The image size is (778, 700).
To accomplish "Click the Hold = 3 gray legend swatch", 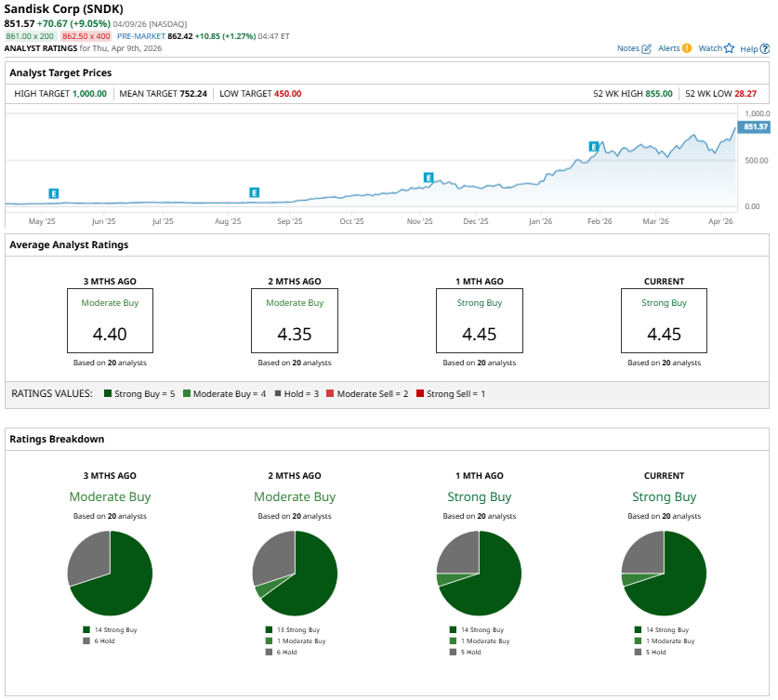I will [277, 394].
